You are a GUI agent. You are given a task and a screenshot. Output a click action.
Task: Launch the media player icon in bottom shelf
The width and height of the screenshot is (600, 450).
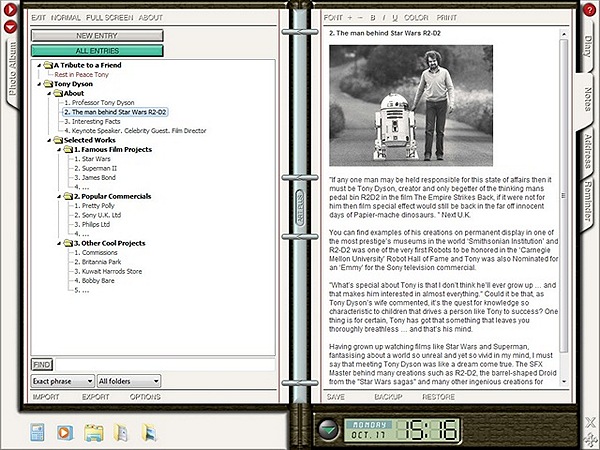click(65, 433)
